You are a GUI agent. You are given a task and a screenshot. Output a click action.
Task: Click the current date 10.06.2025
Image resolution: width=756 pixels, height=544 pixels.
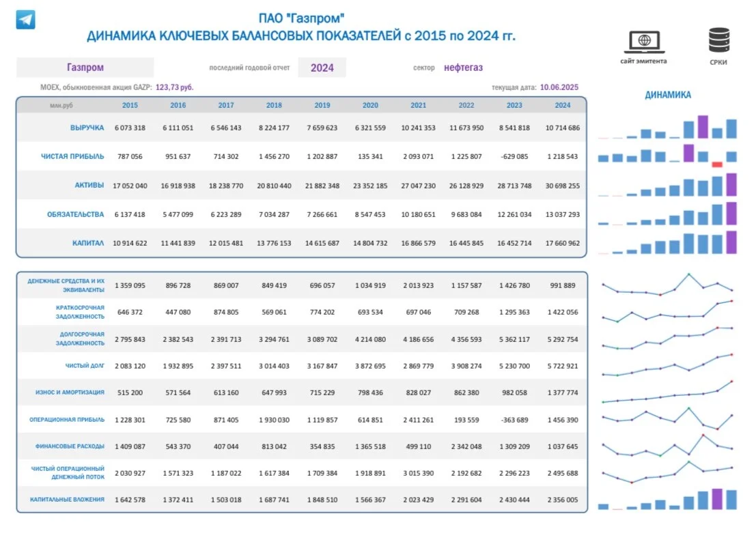tap(559, 87)
